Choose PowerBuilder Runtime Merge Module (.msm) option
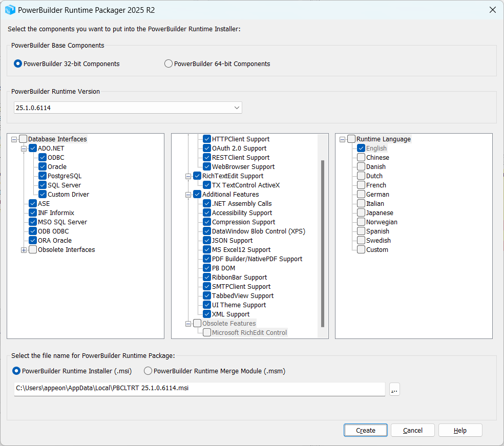The image size is (504, 446). (148, 371)
